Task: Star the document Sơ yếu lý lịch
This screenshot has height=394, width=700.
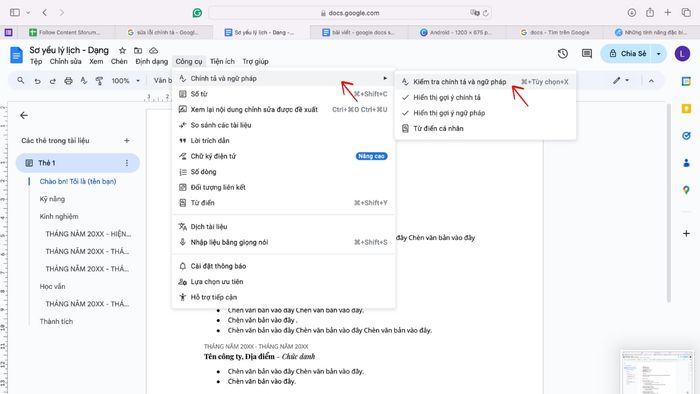Action: click(122, 50)
